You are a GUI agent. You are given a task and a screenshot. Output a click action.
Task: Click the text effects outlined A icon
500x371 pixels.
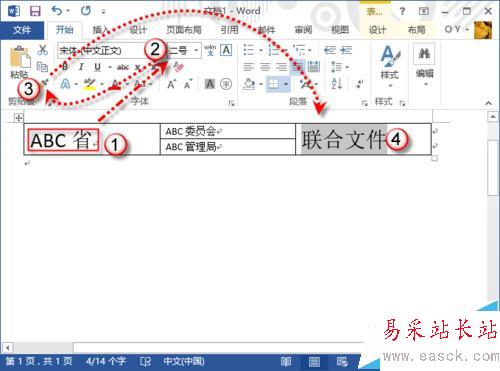pos(65,84)
